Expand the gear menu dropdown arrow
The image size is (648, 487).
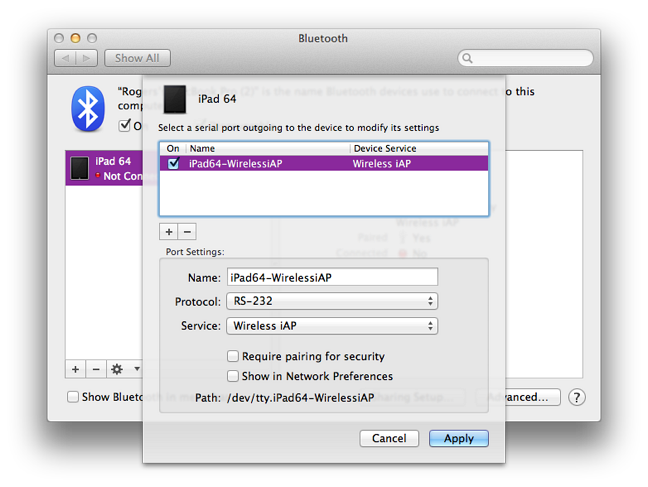pos(137,369)
